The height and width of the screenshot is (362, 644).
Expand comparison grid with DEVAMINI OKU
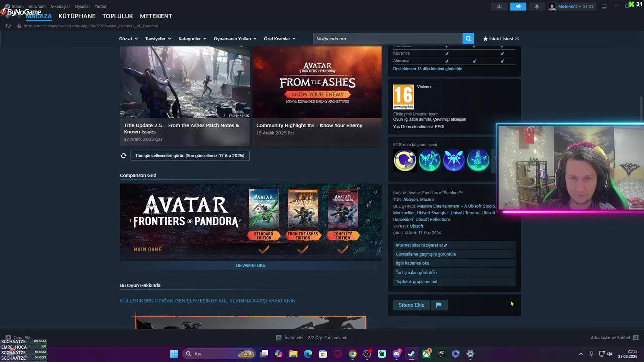(x=251, y=265)
